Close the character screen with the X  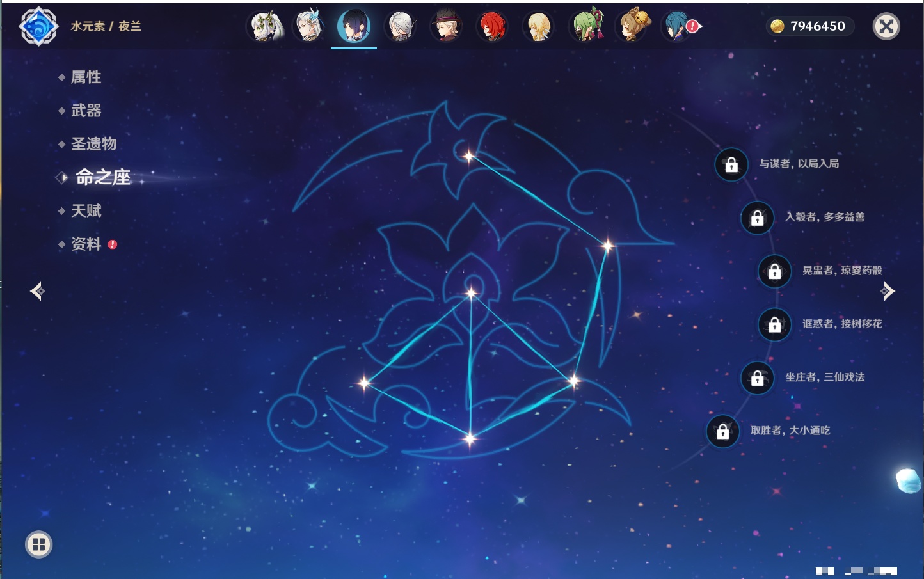(x=886, y=26)
